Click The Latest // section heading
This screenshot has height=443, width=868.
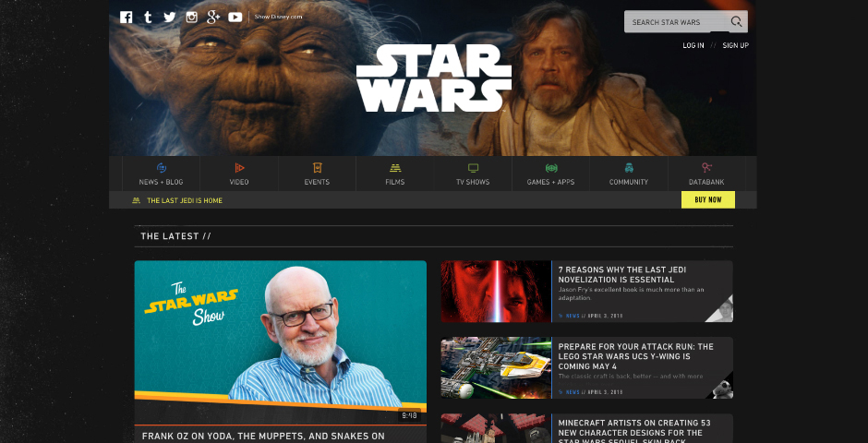point(175,236)
